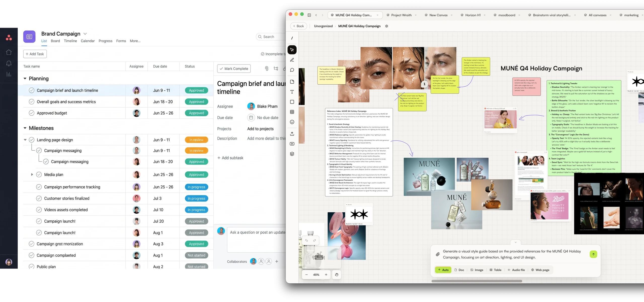Click 'Ask a question or post an update' field
Image resolution: width=644 pixels, height=302 pixels.
pos(256,240)
